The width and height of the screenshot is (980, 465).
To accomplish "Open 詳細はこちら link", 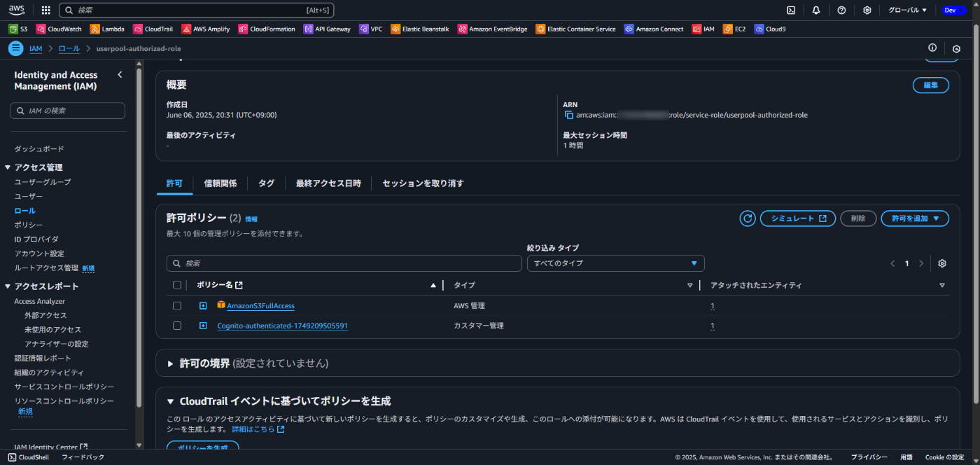I will (258, 429).
